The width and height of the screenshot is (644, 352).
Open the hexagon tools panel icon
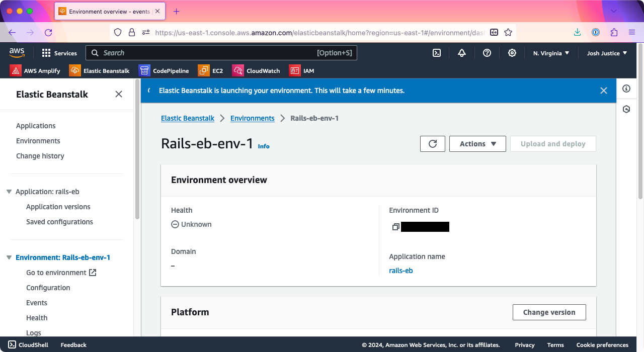626,109
